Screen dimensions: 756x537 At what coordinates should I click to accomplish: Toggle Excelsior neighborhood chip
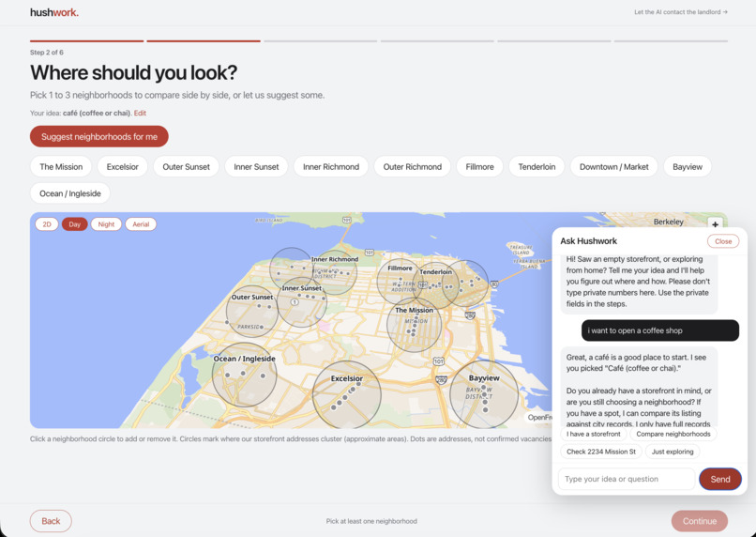(123, 167)
